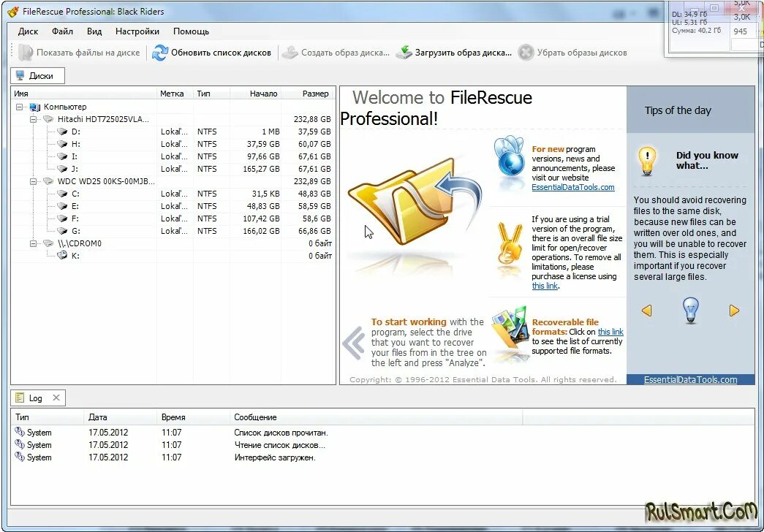Click the blue light bulb icon

(690, 311)
